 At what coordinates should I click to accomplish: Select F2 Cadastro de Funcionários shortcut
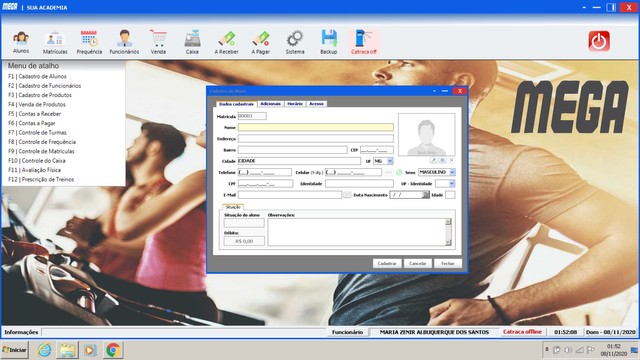[x=44, y=86]
